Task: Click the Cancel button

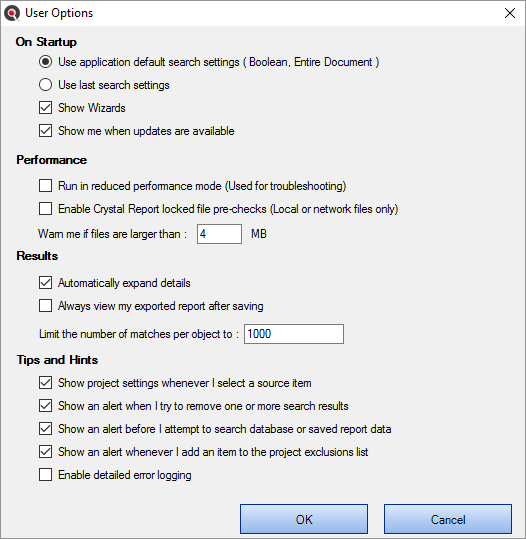Action: 448,519
